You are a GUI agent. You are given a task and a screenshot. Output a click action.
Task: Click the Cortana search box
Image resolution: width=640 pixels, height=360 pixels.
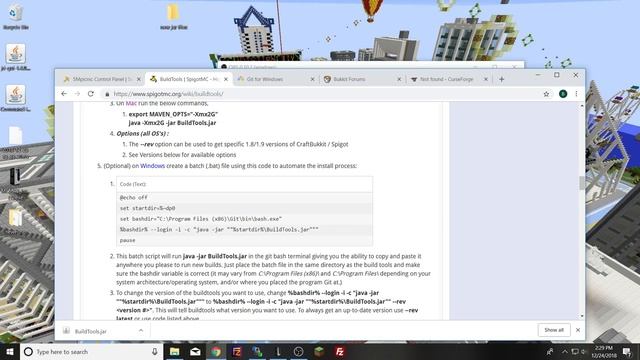(91, 351)
